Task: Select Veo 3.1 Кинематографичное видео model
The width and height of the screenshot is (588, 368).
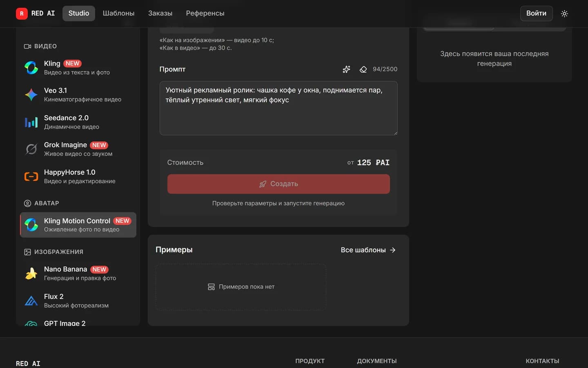Action: point(78,94)
